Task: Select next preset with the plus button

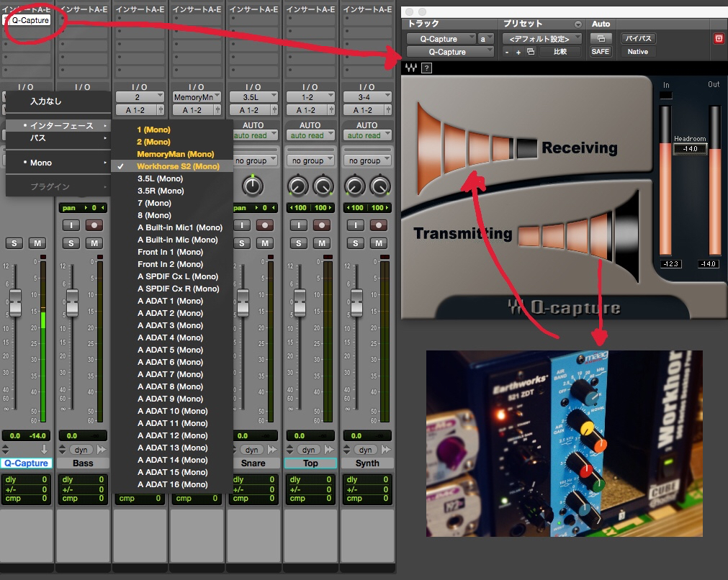Action: [518, 52]
